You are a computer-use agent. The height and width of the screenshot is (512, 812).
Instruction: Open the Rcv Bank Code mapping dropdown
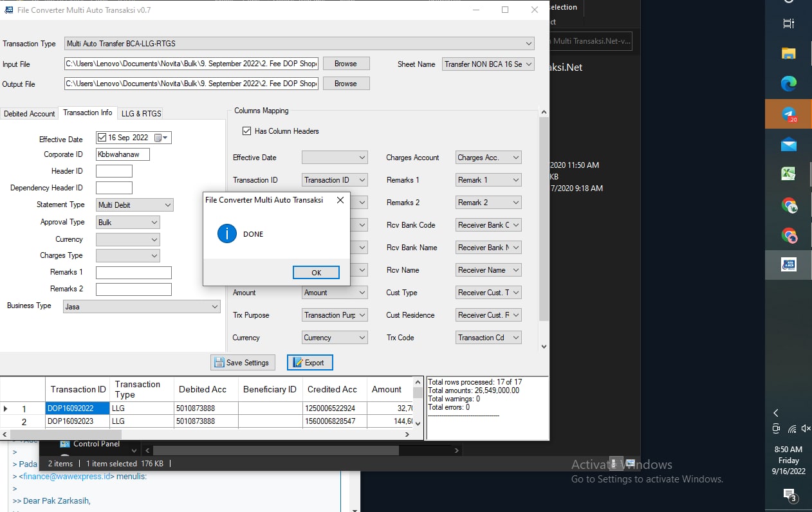pyautogui.click(x=488, y=225)
